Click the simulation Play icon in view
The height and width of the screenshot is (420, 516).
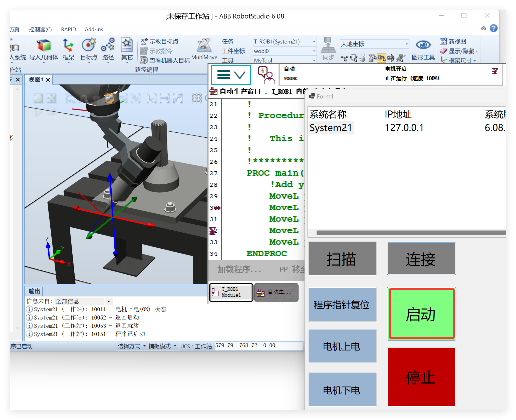pos(38,111)
